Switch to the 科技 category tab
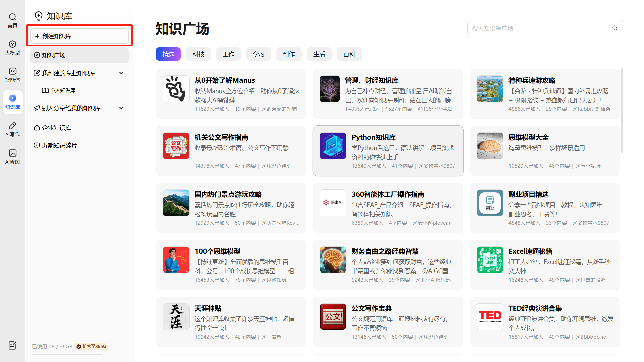 [x=198, y=54]
